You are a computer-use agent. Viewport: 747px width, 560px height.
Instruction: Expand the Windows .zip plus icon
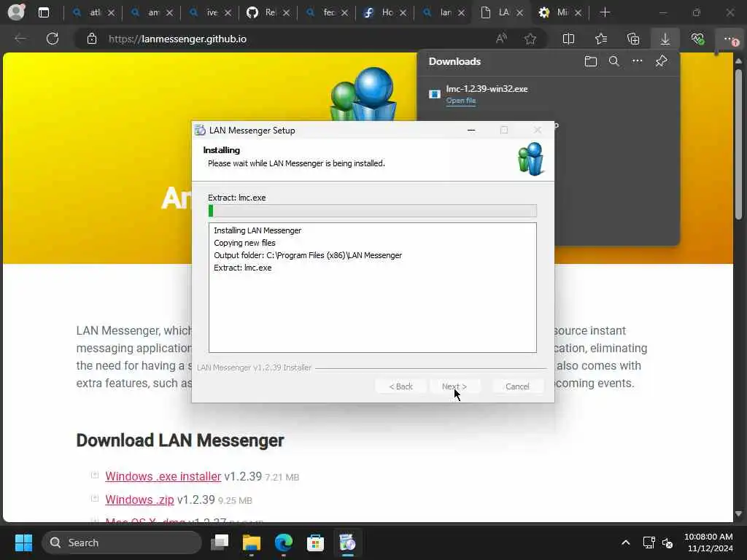click(94, 499)
